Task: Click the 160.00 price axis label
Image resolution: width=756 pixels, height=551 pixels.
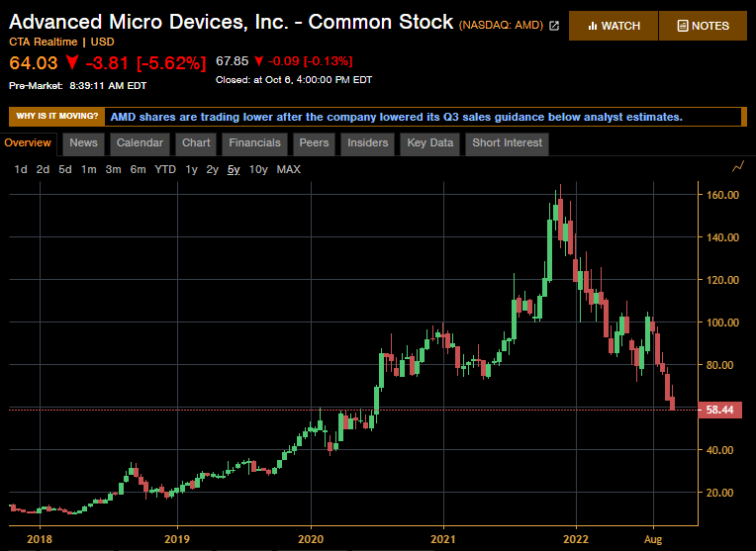Action: (722, 195)
